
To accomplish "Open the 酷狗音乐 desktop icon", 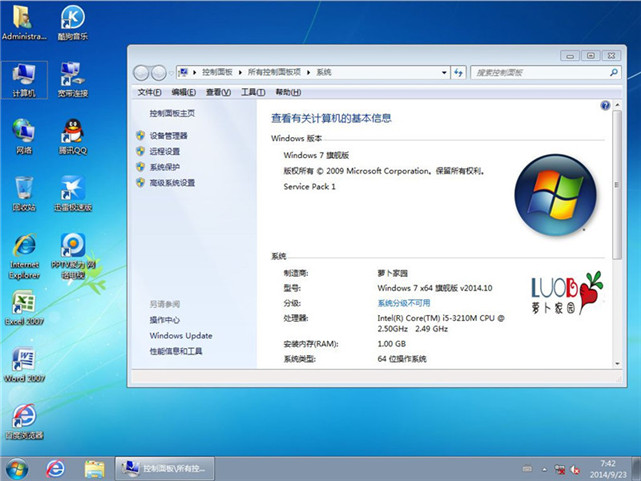I will pyautogui.click(x=73, y=23).
